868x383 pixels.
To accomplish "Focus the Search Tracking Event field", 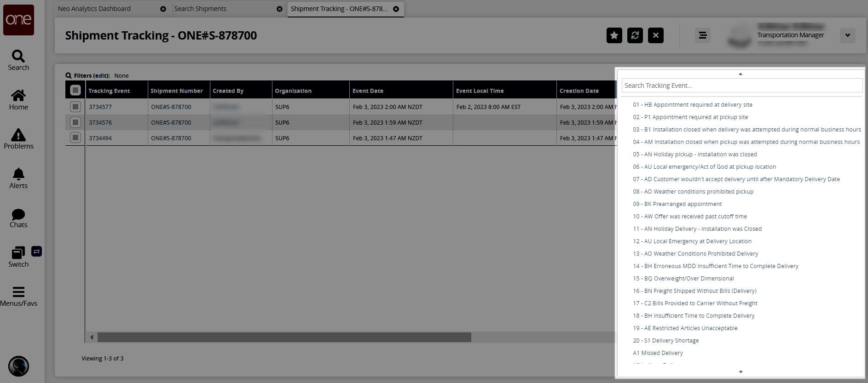I will pos(742,86).
